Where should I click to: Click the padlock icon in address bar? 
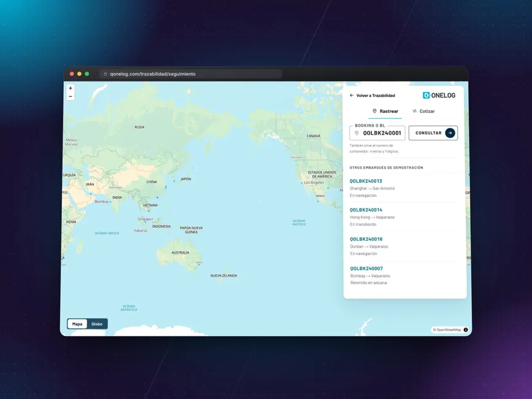pos(105,74)
